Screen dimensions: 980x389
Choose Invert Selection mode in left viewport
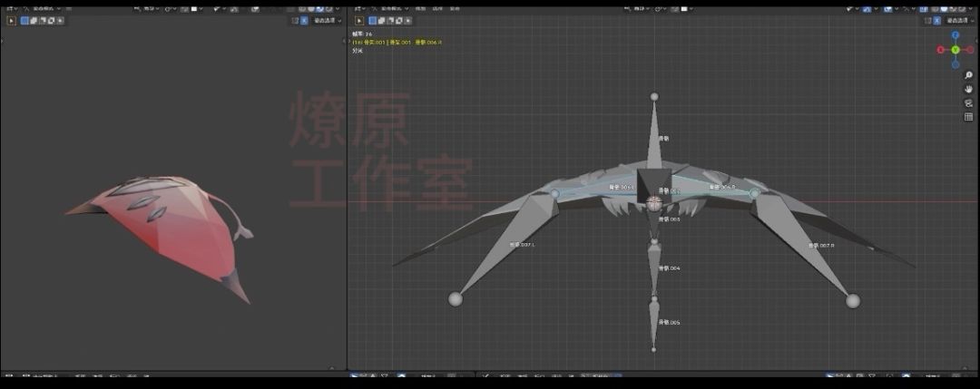(x=51, y=21)
